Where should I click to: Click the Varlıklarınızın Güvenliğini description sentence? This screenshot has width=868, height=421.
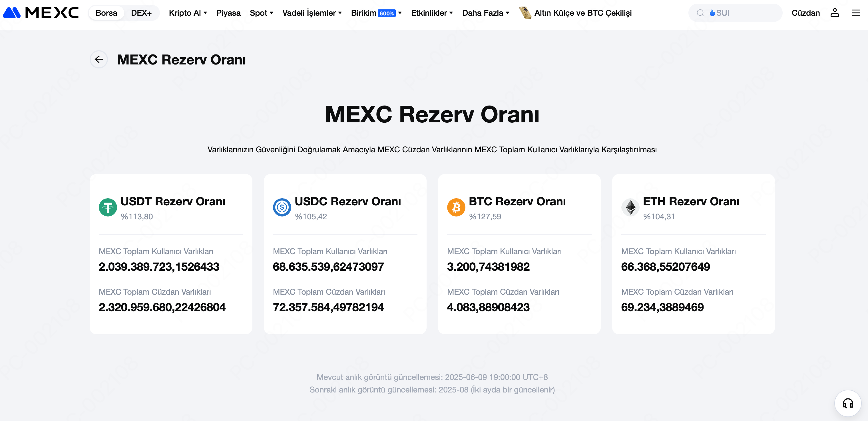432,149
